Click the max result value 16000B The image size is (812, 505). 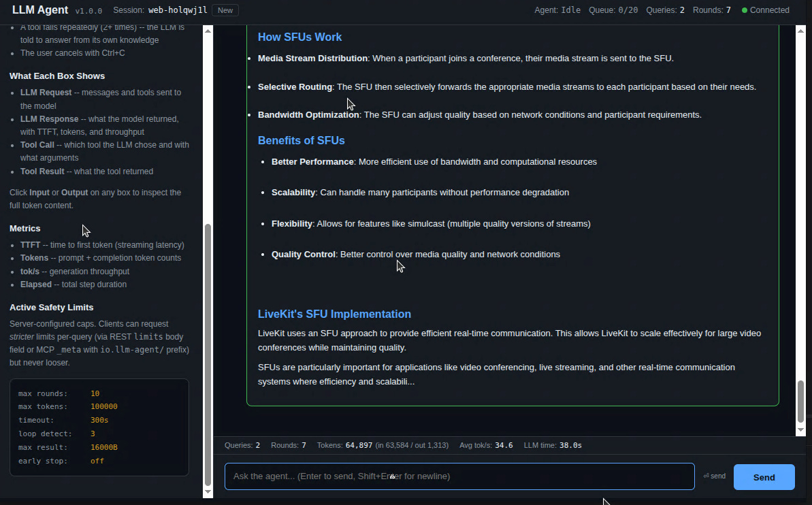click(x=104, y=447)
